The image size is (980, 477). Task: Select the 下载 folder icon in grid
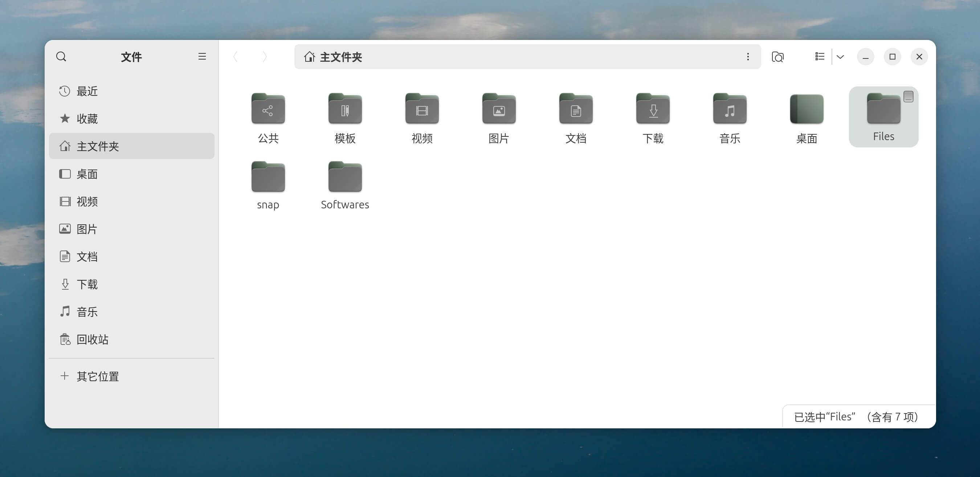[653, 109]
